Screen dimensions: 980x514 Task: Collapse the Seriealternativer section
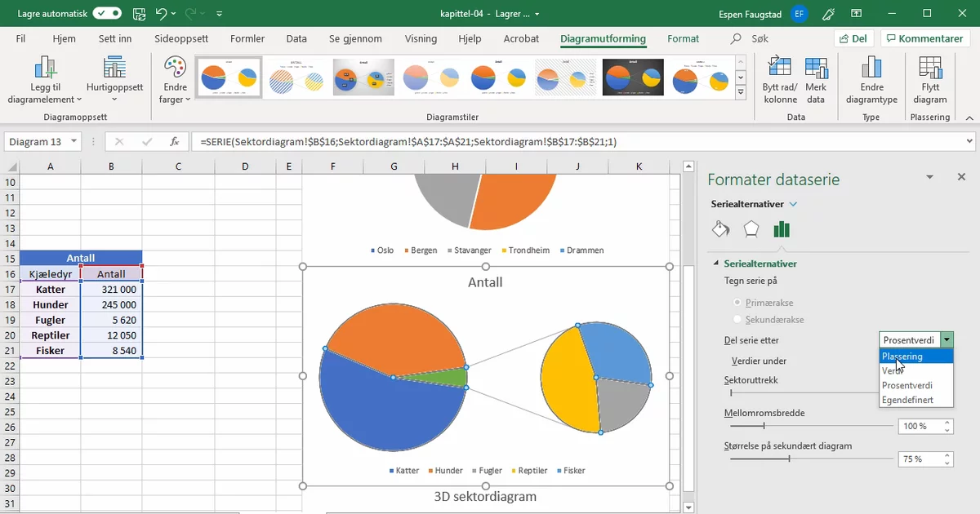tap(717, 264)
